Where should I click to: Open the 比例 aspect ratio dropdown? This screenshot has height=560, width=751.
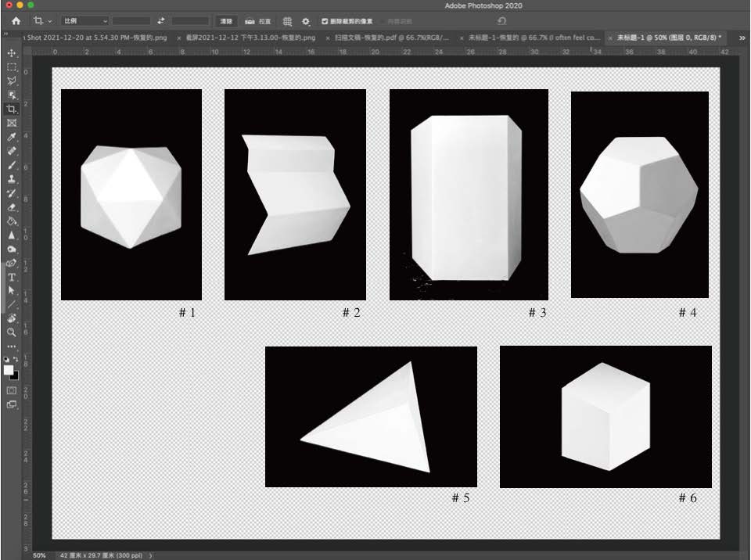(84, 21)
